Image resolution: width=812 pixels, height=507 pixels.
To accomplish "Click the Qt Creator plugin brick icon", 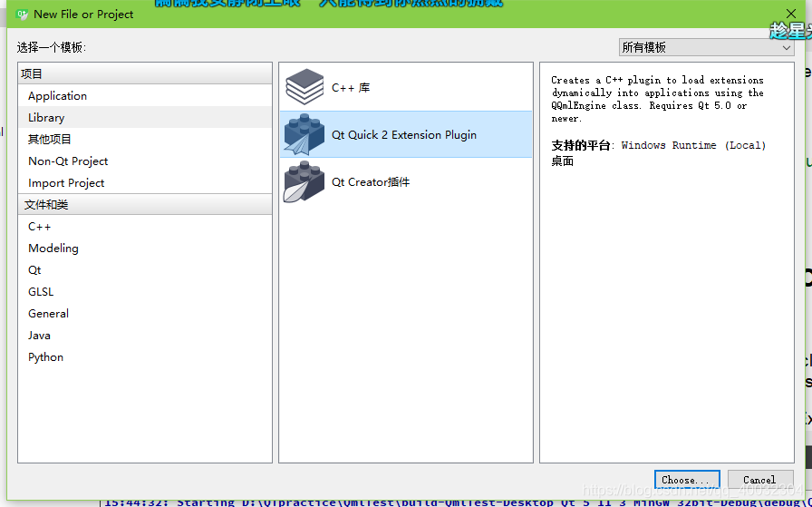I will click(304, 181).
